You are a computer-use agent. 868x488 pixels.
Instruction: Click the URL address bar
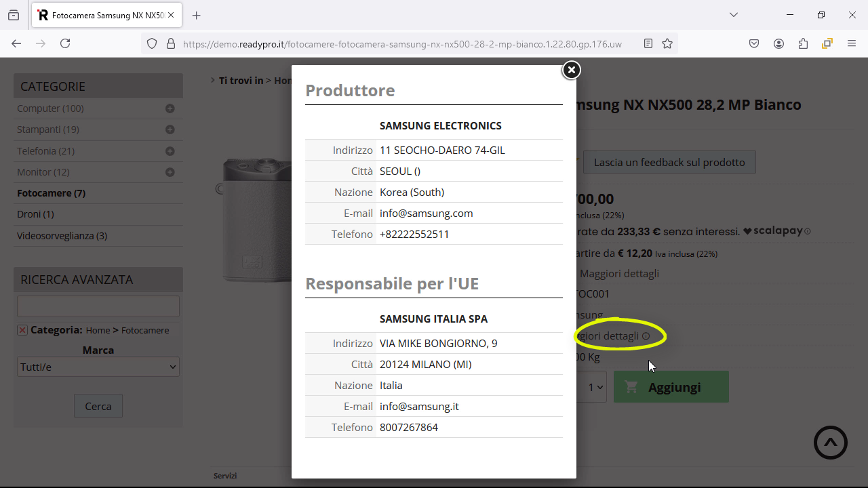pyautogui.click(x=402, y=43)
